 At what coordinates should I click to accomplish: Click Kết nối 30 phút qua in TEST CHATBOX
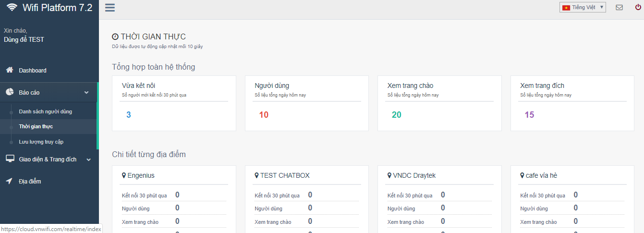(x=277, y=196)
